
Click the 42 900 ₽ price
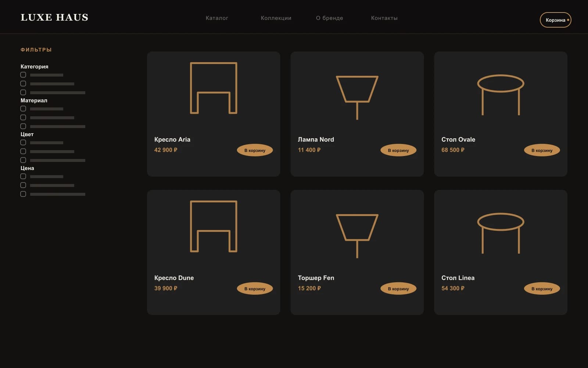click(x=166, y=150)
